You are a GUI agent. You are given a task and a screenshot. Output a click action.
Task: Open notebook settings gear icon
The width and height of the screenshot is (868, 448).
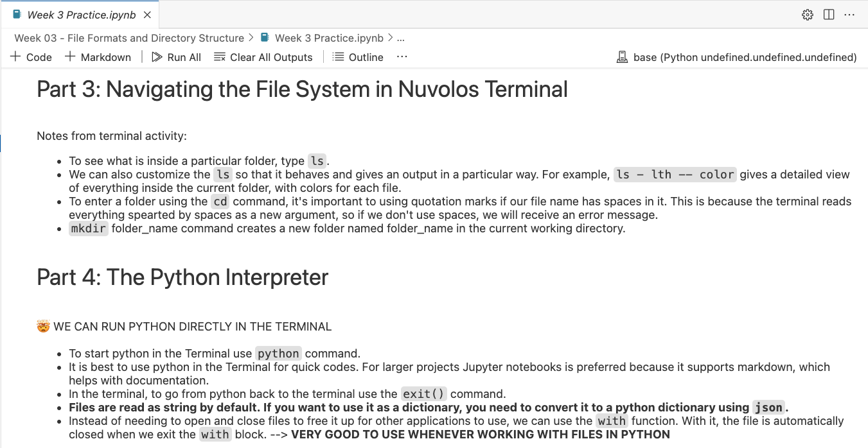pos(808,15)
